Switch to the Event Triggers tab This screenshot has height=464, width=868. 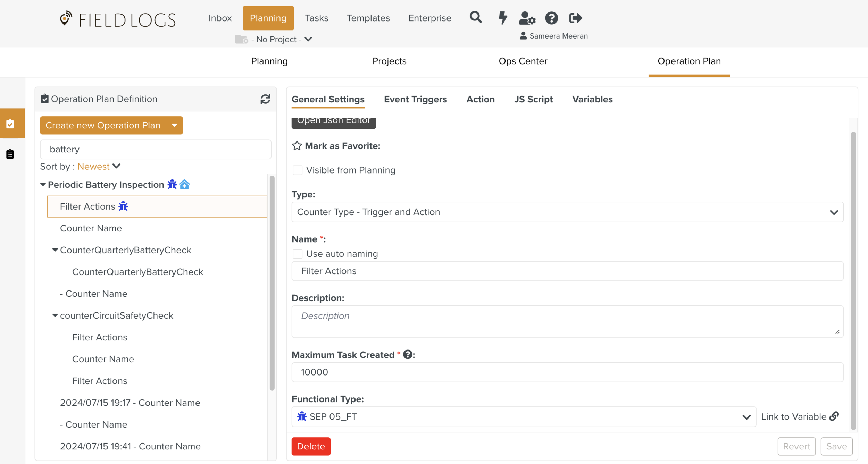[x=415, y=99]
